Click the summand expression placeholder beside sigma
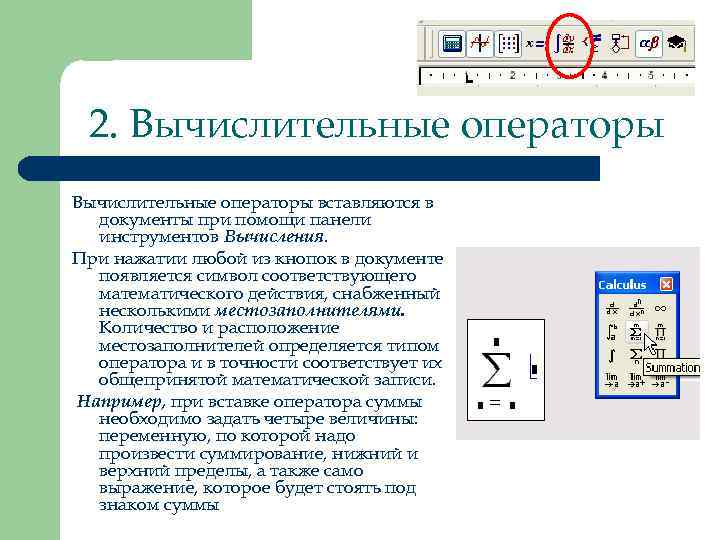Screen dimensions: 720x540 point(534,368)
